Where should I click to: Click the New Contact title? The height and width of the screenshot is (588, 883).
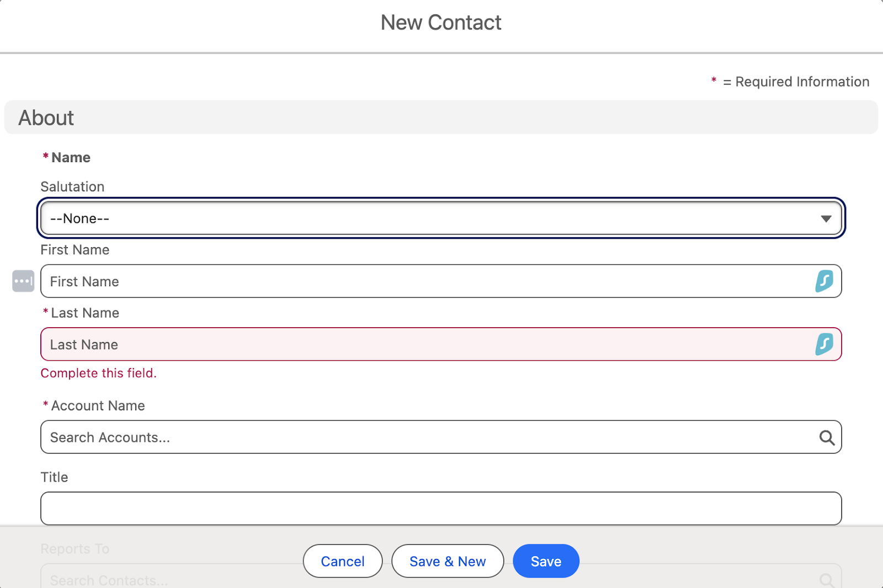point(440,23)
